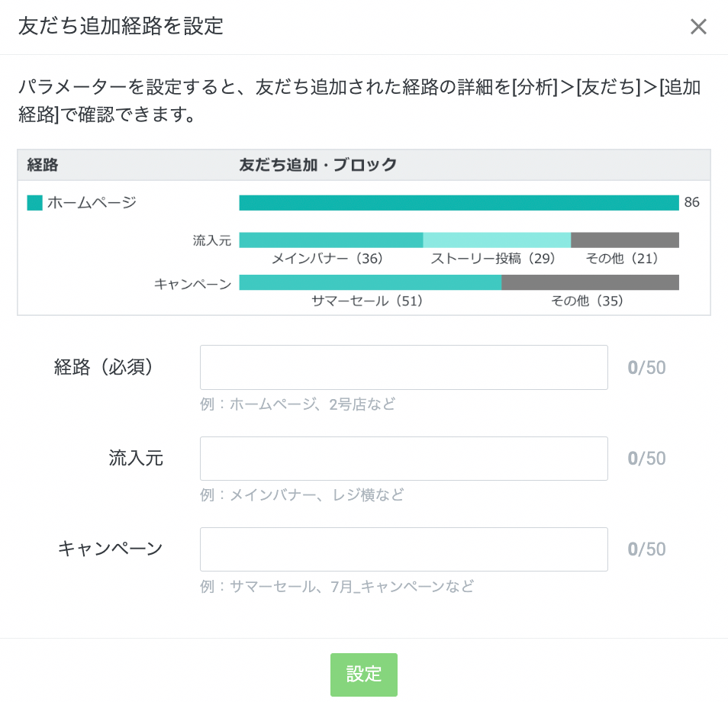Screen dimensions: 728x702
Task: Focus the 流入元 input field
Action: pyautogui.click(x=404, y=459)
